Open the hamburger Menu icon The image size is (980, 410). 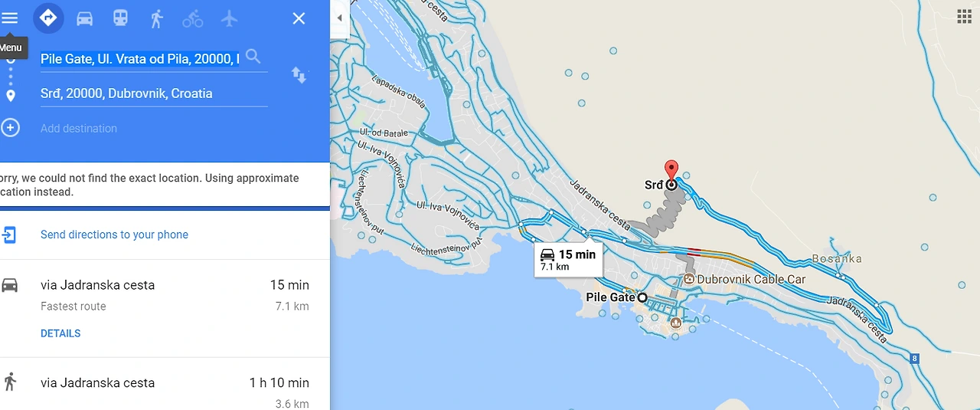10,18
